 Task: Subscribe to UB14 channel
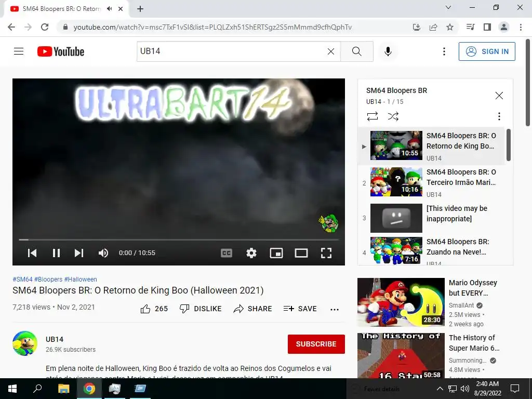click(316, 344)
